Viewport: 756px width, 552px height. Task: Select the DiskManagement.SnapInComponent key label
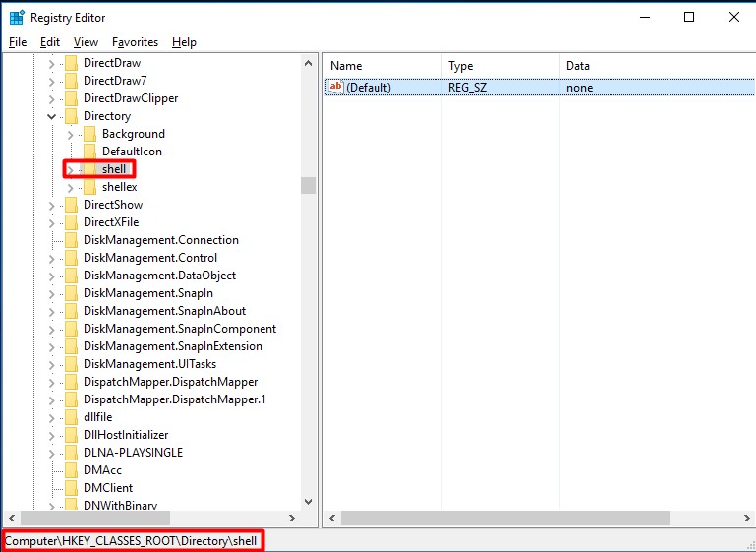click(180, 329)
